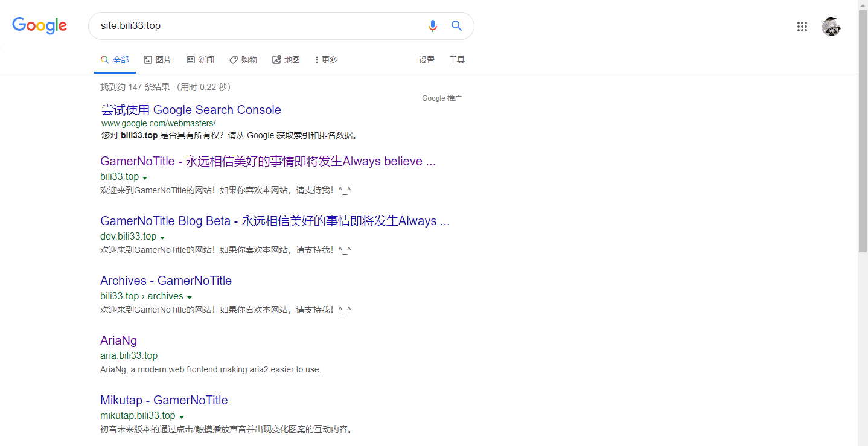The height and width of the screenshot is (446, 868).
Task: Open the Google apps grid
Action: point(802,26)
